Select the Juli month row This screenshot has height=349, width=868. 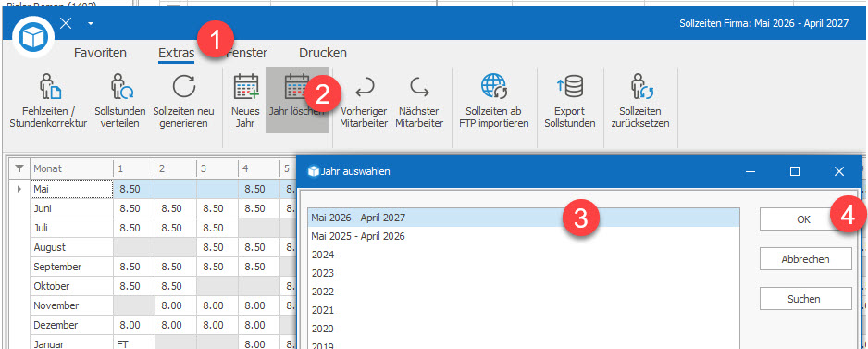(71, 228)
